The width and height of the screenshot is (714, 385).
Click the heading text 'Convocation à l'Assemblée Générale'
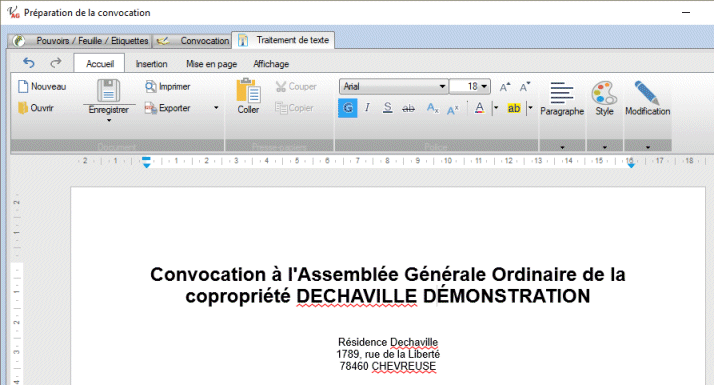[318, 275]
